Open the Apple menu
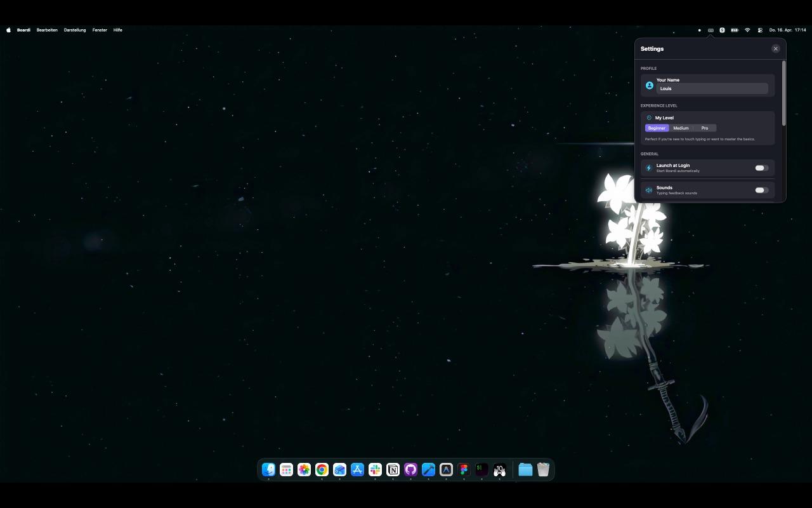The width and height of the screenshot is (812, 508). pyautogui.click(x=8, y=30)
